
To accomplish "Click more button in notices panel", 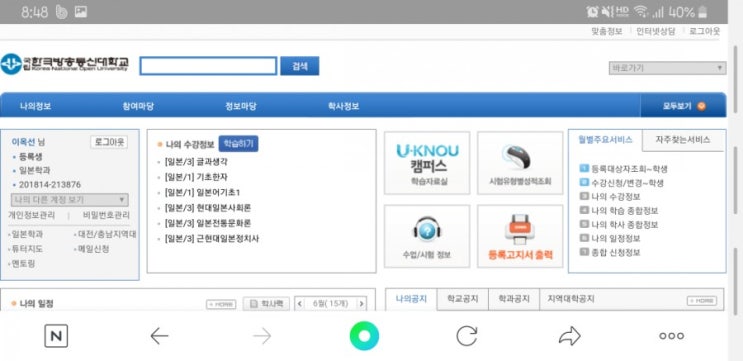I will (702, 301).
